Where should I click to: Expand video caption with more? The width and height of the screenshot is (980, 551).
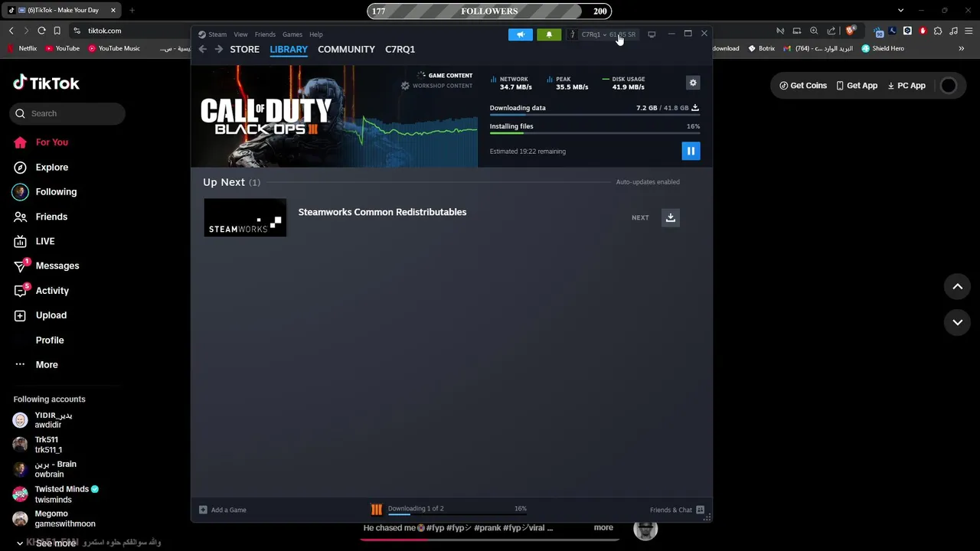tap(603, 527)
